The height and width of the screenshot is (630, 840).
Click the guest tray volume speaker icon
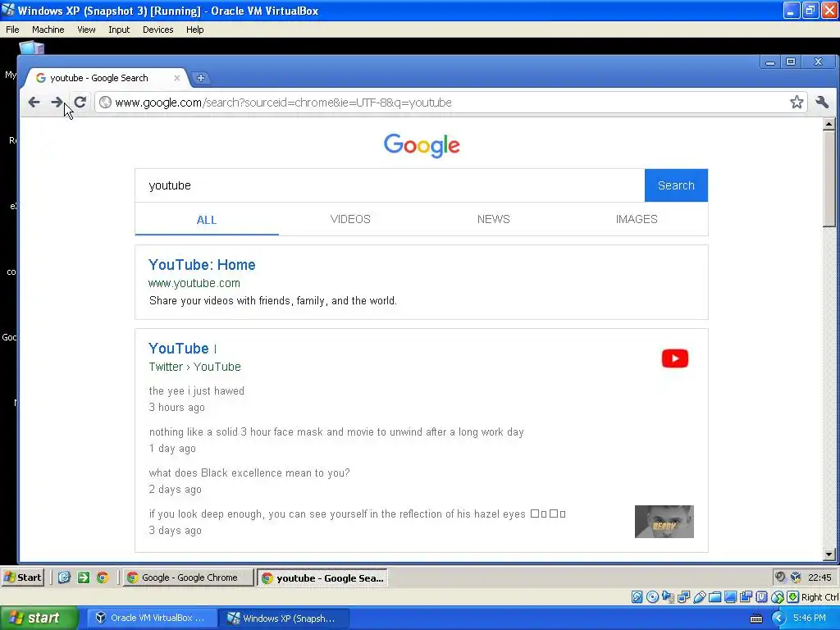[x=781, y=577]
